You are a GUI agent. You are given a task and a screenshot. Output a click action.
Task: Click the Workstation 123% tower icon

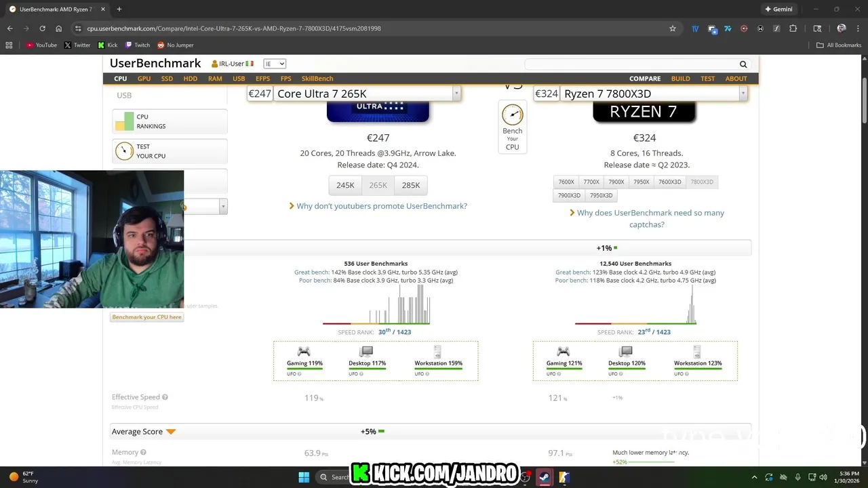(x=697, y=351)
